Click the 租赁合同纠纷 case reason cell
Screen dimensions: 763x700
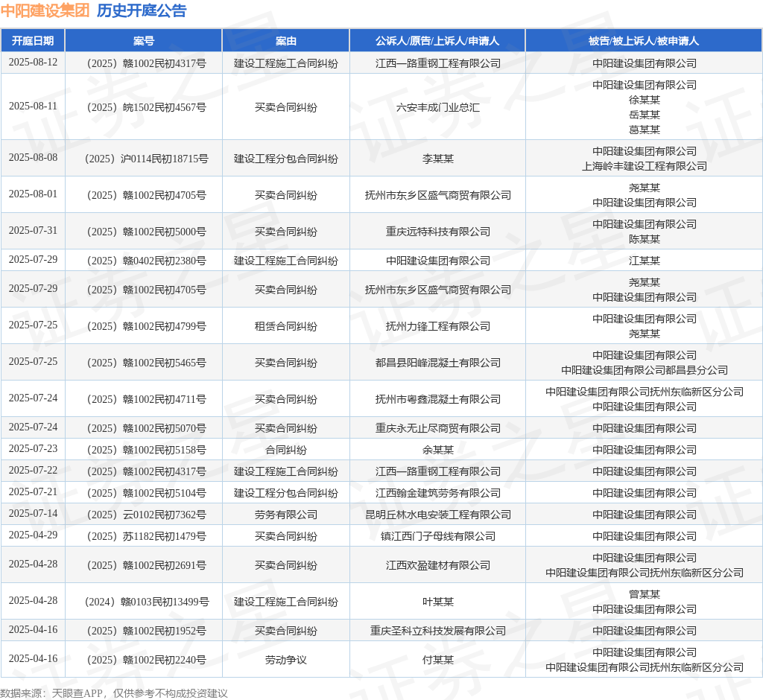tap(285, 326)
